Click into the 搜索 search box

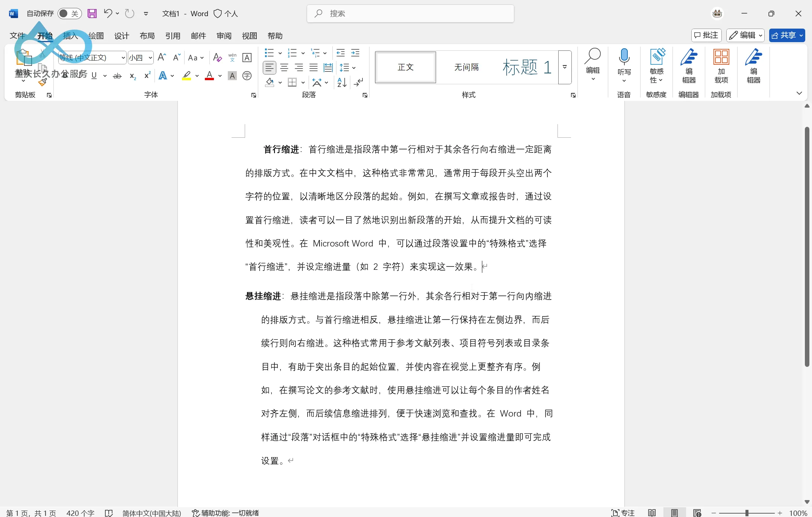[411, 14]
